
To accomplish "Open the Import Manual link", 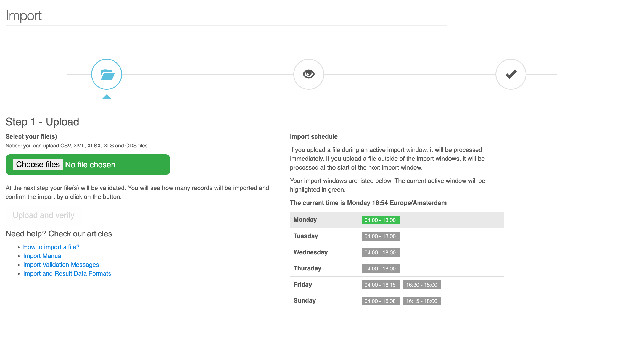I will (x=43, y=255).
